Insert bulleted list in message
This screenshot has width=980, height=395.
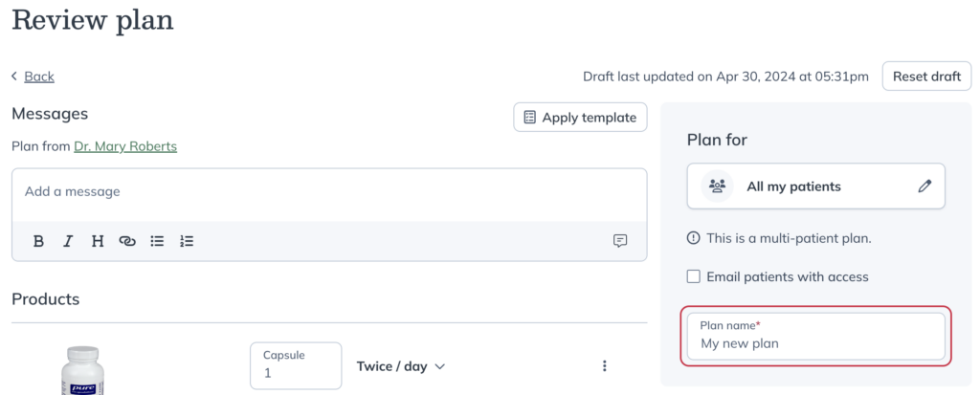click(x=157, y=241)
